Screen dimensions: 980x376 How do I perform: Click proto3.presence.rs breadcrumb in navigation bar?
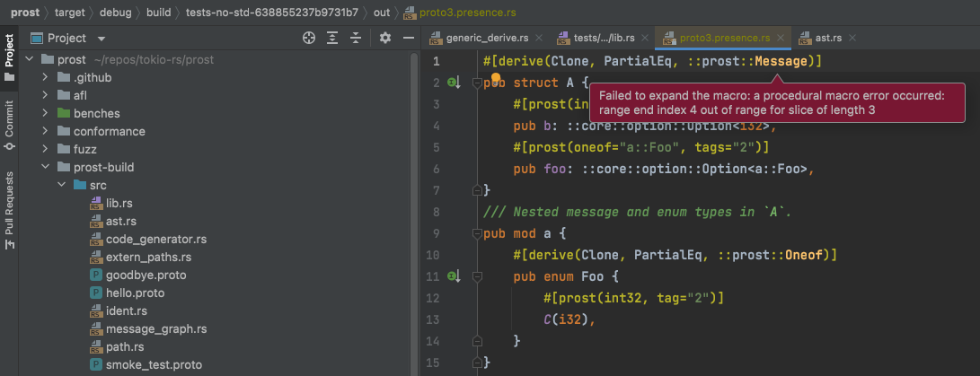tap(459, 13)
